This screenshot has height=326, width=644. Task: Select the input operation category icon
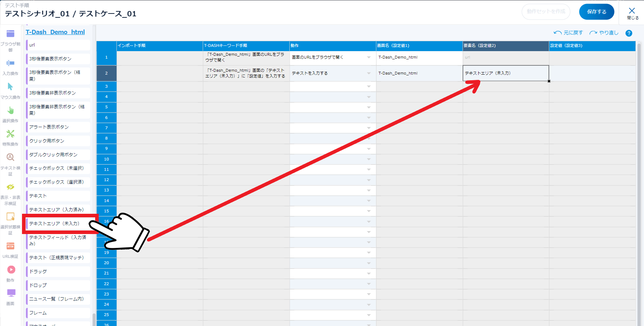pyautogui.click(x=10, y=63)
